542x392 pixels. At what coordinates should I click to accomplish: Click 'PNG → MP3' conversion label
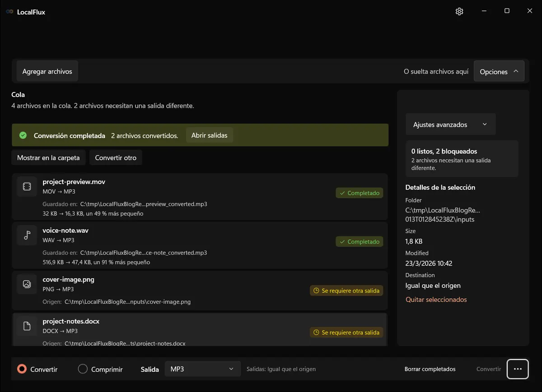coord(58,290)
